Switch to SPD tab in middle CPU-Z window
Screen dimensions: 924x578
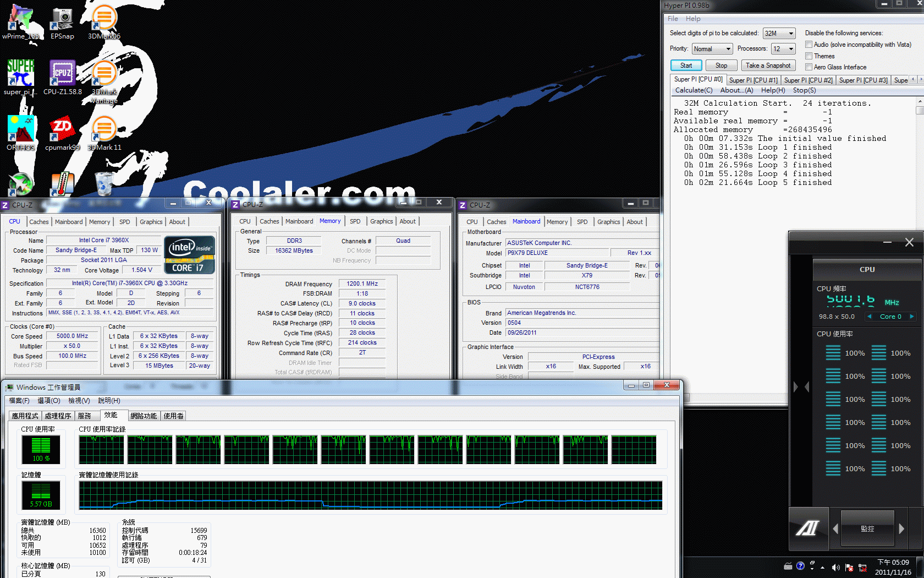pos(355,221)
